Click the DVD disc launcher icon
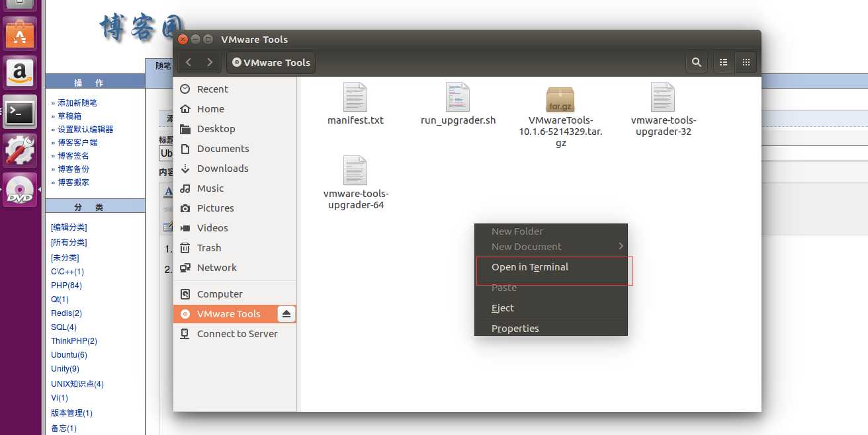 pyautogui.click(x=20, y=190)
